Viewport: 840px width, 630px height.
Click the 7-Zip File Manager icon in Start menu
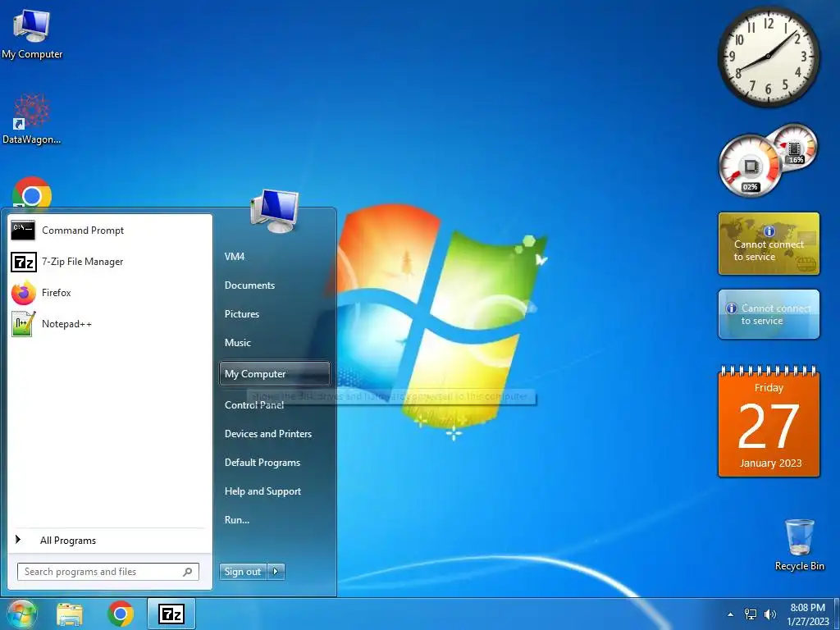[24, 262]
